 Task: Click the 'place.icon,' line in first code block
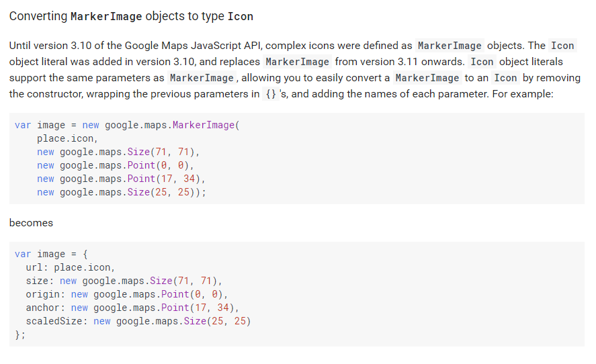pyautogui.click(x=67, y=138)
